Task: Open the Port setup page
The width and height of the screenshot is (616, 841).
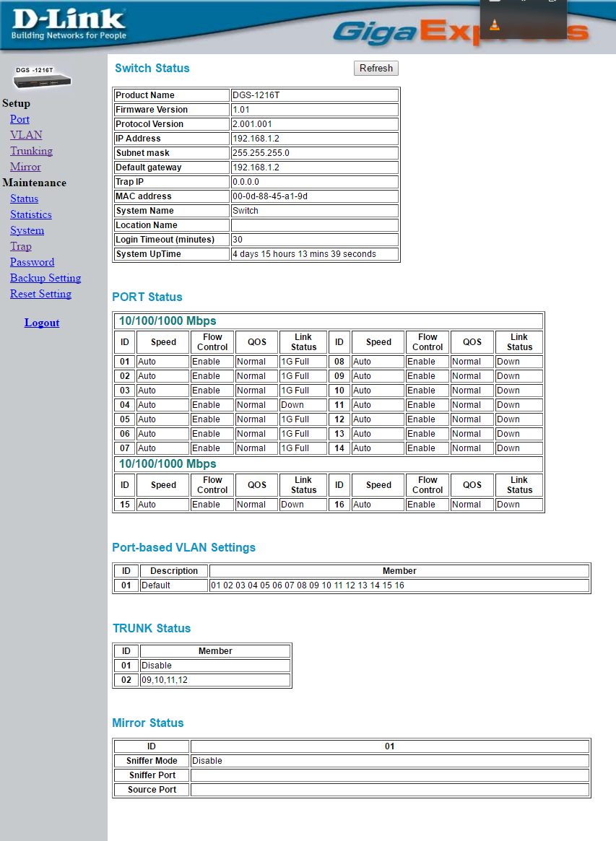Action: coord(19,119)
